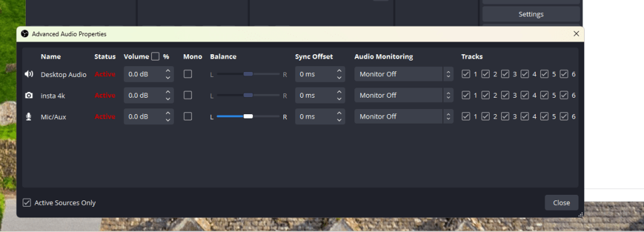Click the Mic/Aux microphone icon
Viewport: 644px width, 232px height.
[x=28, y=117]
